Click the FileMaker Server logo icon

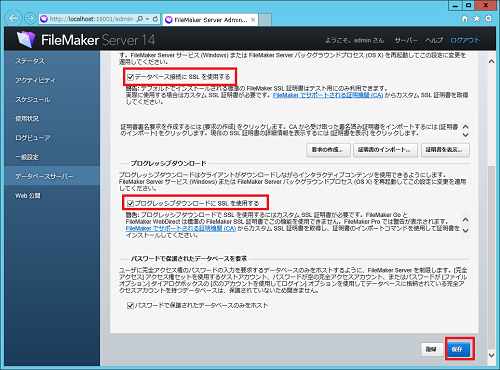(26, 39)
